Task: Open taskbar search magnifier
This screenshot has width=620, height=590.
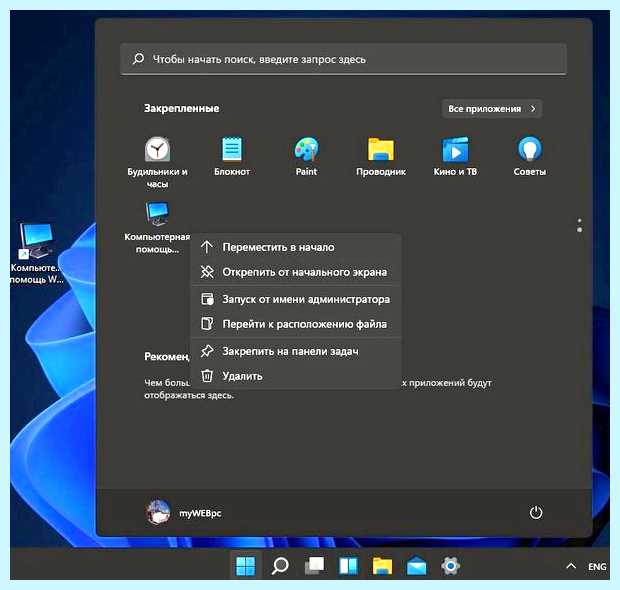Action: [x=280, y=566]
